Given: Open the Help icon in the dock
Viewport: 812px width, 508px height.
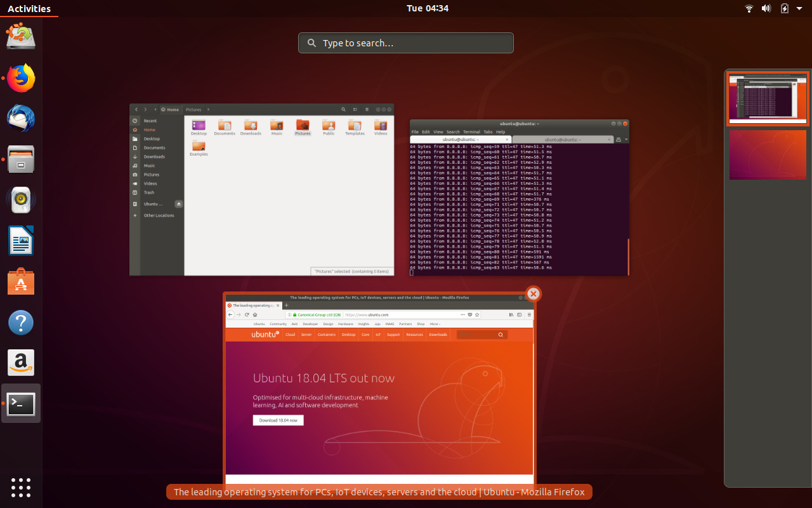Looking at the screenshot, I should coord(21,323).
